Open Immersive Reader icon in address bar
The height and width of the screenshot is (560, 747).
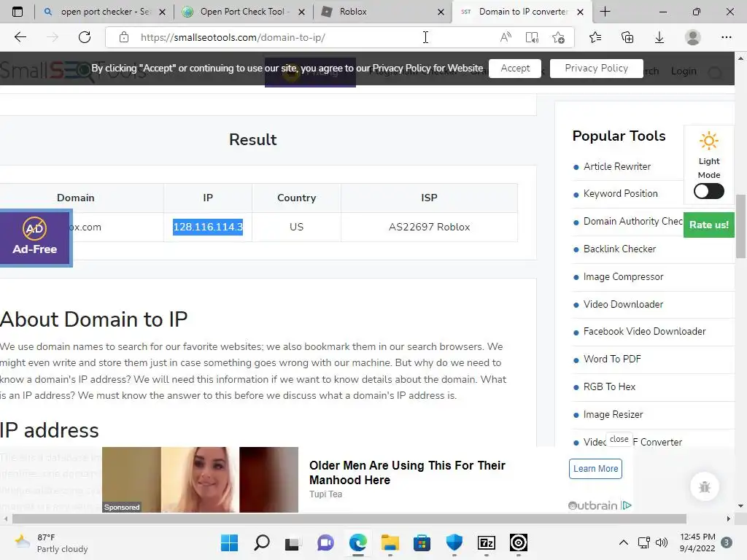pos(532,37)
